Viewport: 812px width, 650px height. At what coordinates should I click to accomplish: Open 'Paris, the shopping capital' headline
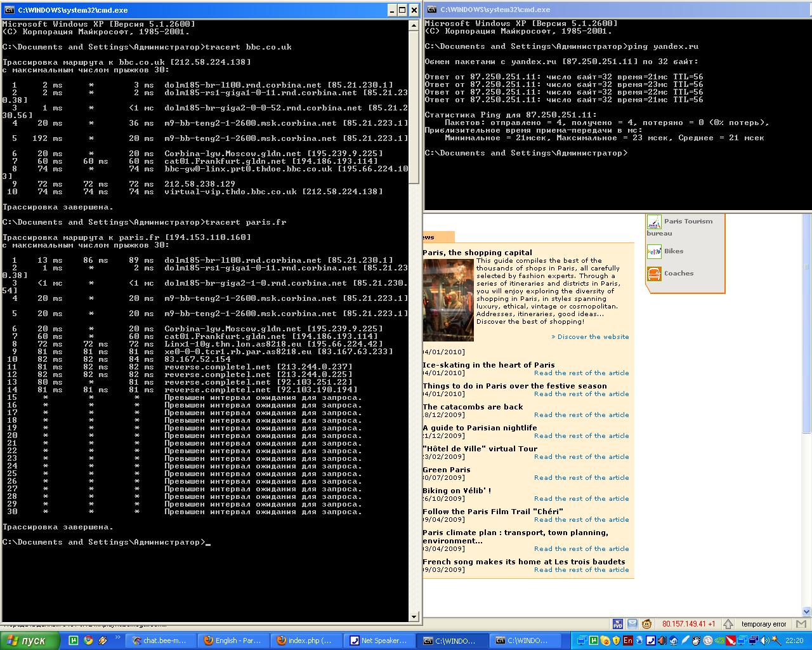pos(478,253)
